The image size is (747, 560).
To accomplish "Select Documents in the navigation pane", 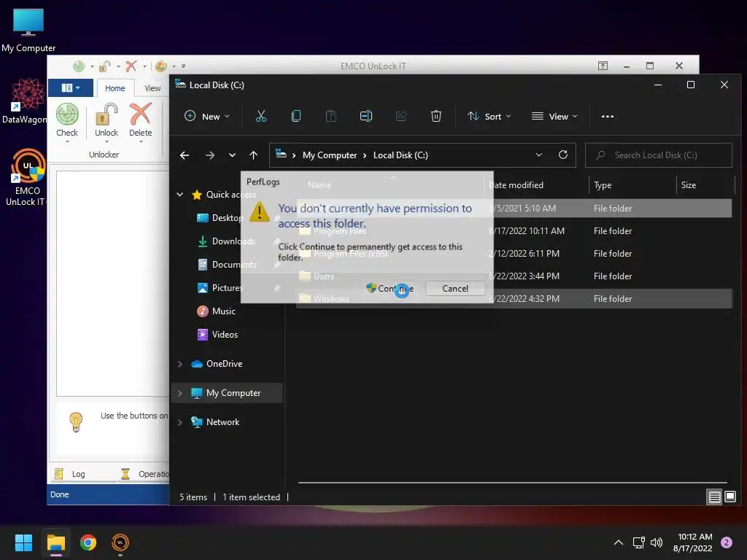I will (x=228, y=264).
